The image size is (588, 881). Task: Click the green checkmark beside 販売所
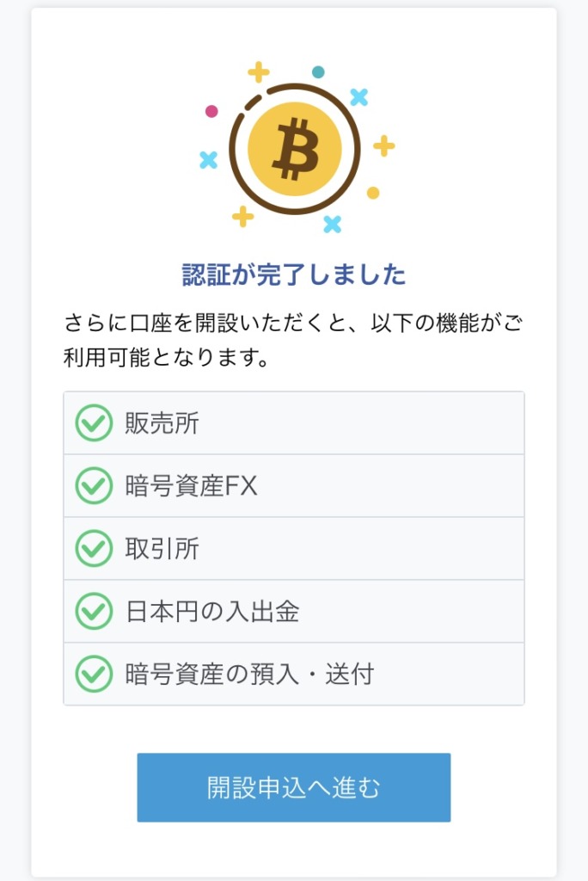[x=94, y=423]
